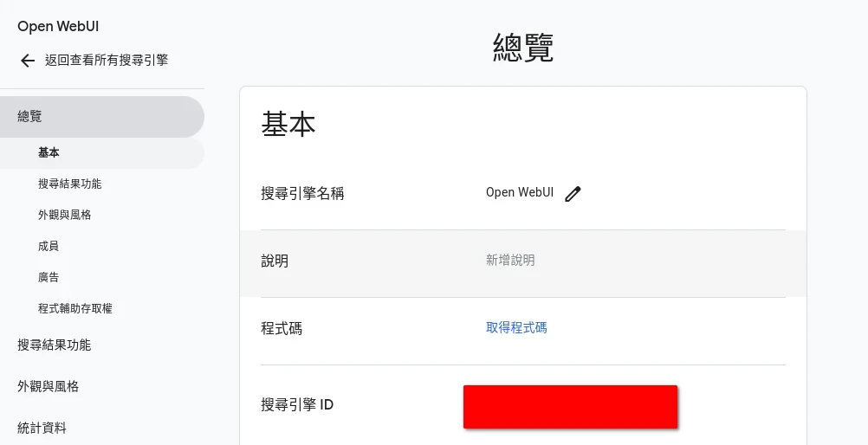868x445 pixels.
Task: Open 搜尋結果功能 sub-item under 總覽
Action: point(70,184)
